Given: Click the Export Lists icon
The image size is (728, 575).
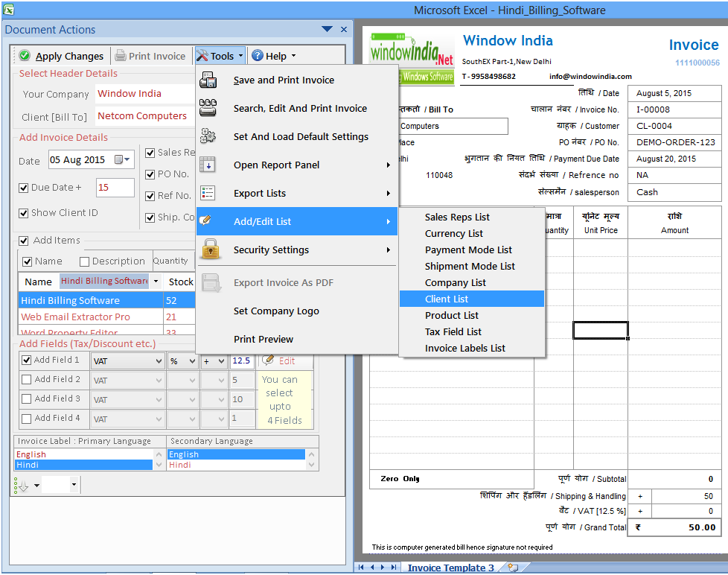Looking at the screenshot, I should coord(208,193).
